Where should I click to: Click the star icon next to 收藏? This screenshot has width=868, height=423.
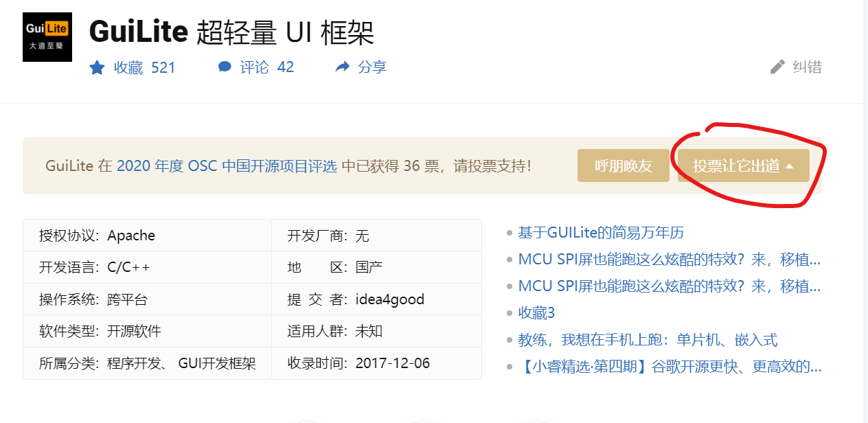click(x=97, y=67)
